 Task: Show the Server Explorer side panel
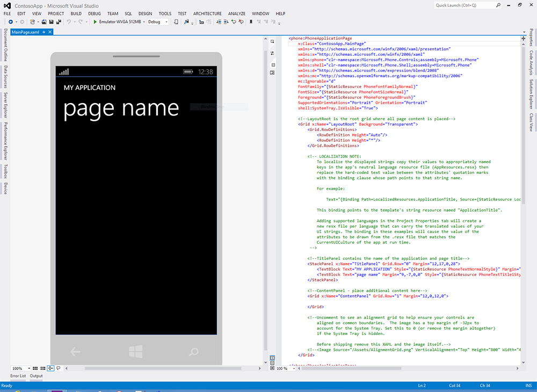click(5, 105)
